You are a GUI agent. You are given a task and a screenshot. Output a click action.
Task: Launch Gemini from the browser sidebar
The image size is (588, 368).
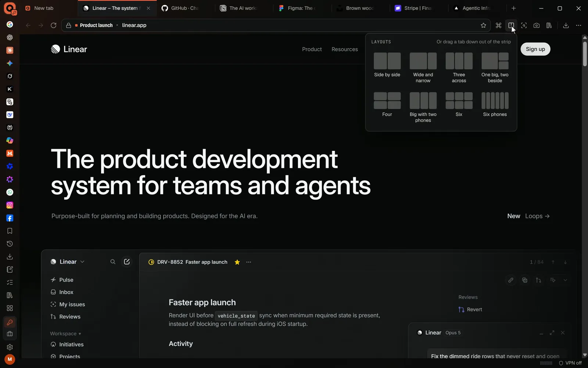[x=10, y=63]
